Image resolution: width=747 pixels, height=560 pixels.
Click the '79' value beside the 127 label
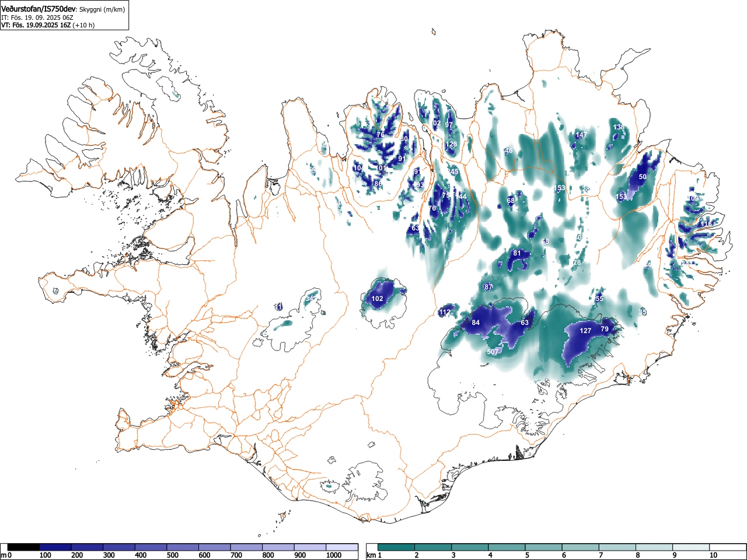[x=605, y=329]
